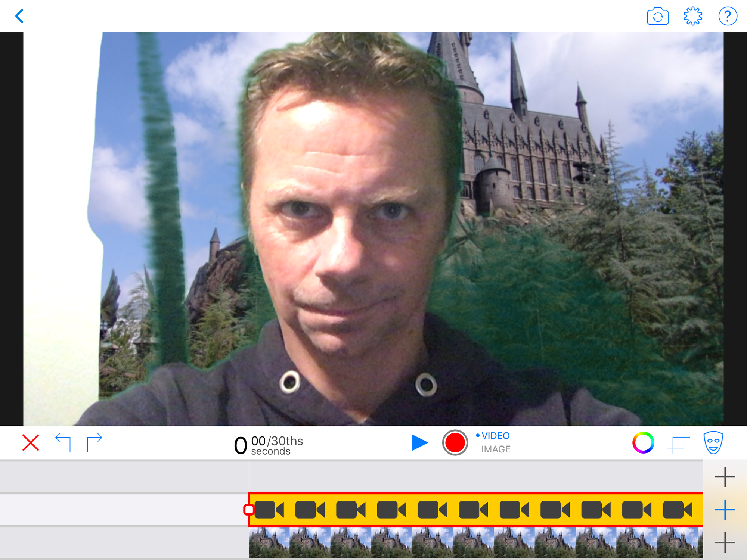The image size is (747, 560).
Task: Click the red clip start handle
Action: 248,510
